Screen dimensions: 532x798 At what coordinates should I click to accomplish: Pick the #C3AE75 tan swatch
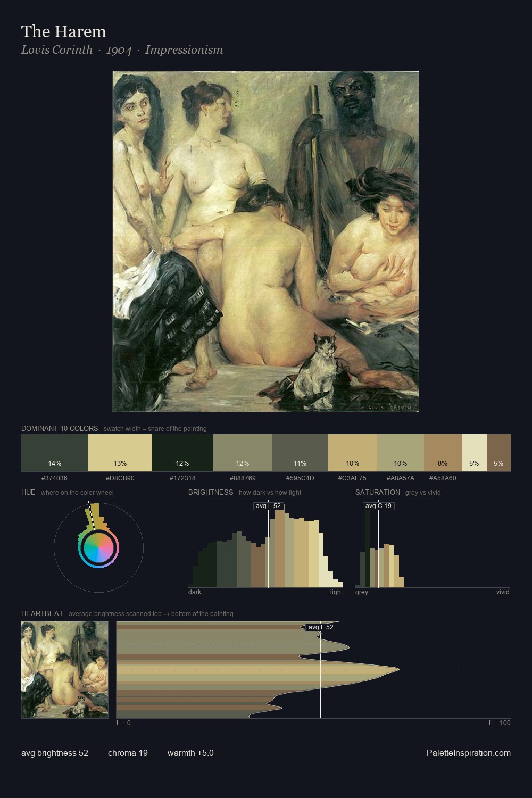(x=353, y=453)
